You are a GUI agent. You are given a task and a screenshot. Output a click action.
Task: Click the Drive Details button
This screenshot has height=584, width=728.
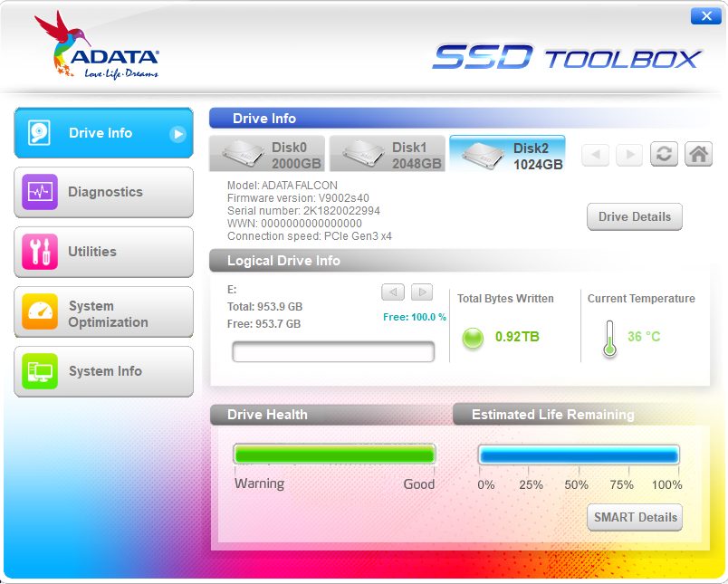(634, 217)
